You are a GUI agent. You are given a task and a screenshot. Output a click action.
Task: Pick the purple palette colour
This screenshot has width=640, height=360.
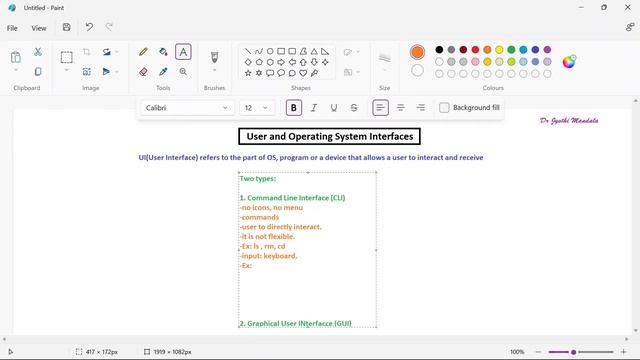(547, 50)
